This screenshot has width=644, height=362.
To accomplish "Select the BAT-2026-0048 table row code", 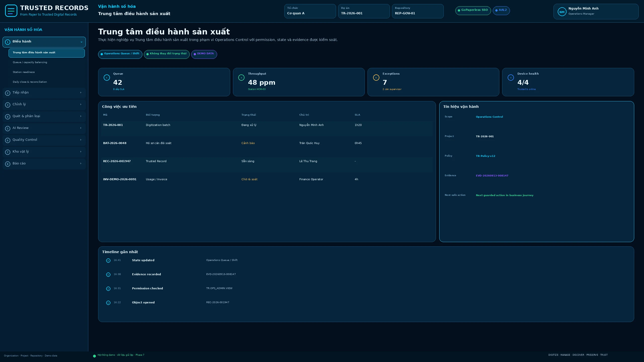I will tap(115, 143).
